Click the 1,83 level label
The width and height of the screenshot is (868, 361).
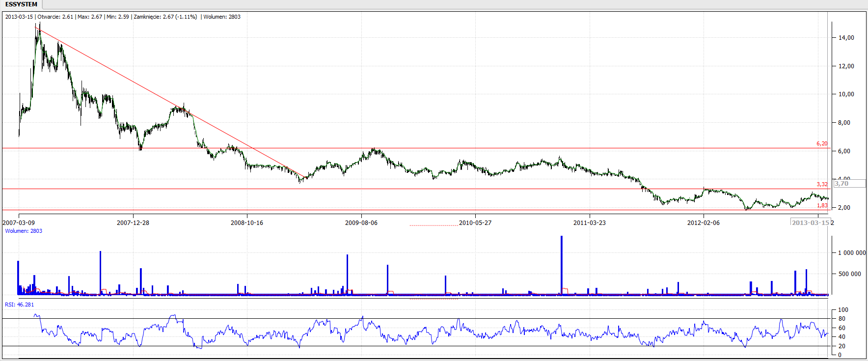(x=822, y=205)
